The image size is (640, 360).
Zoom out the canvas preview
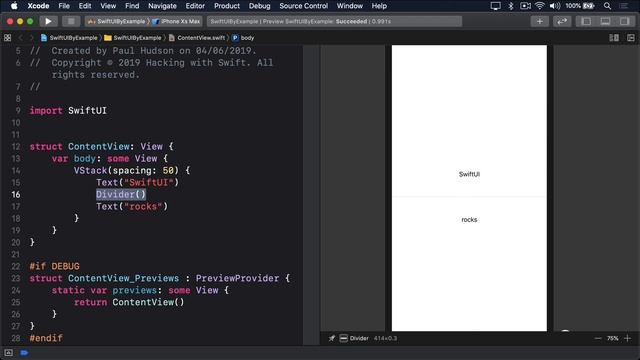pyautogui.click(x=598, y=338)
